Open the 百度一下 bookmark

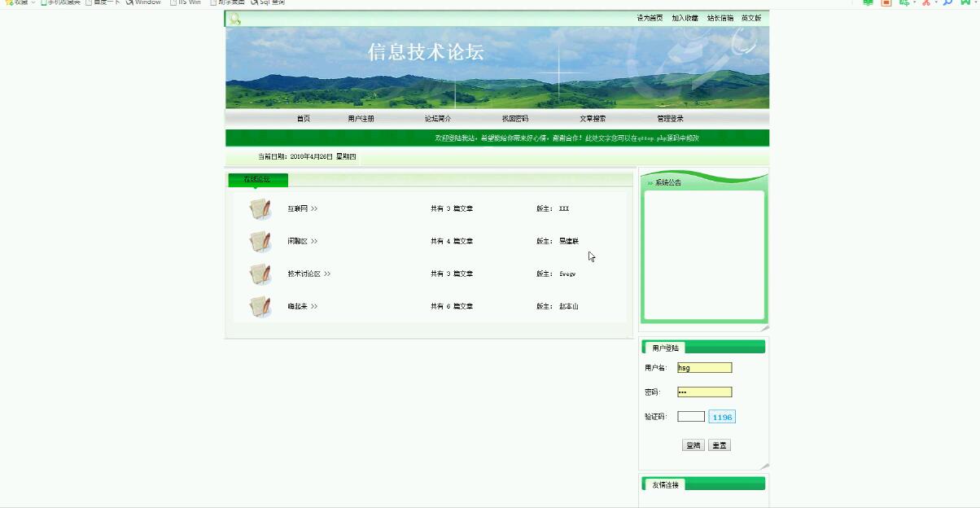(103, 2)
